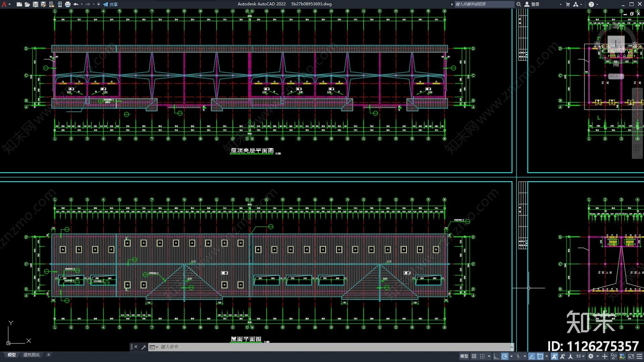This screenshot has width=644, height=362.
Task: Click the Open file folder icon
Action: 27,4
